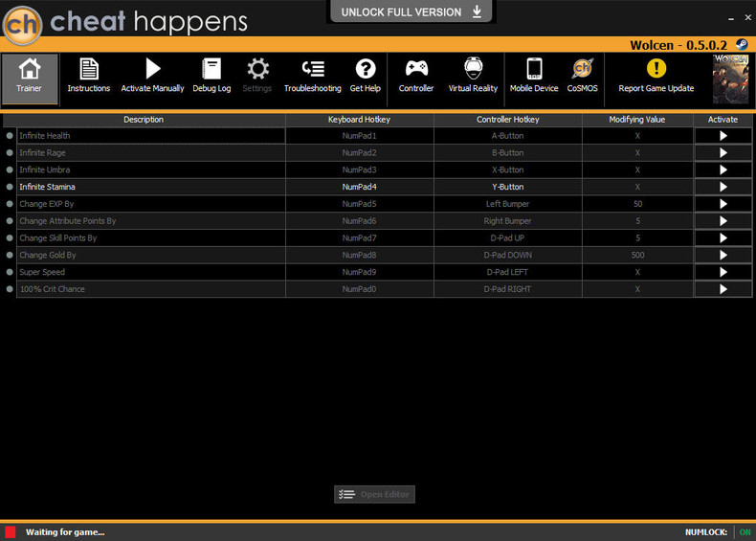Select the Left Bumper controller hotkey cell
This screenshot has width=756, height=541.
[x=508, y=204]
